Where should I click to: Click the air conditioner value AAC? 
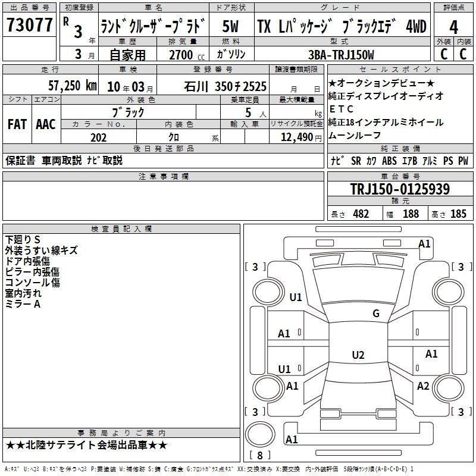pyautogui.click(x=46, y=124)
